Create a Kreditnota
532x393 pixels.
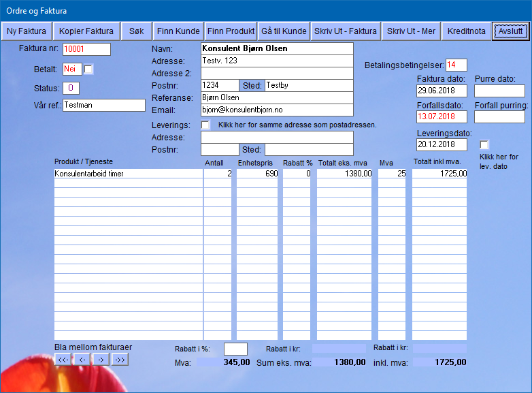(x=467, y=31)
